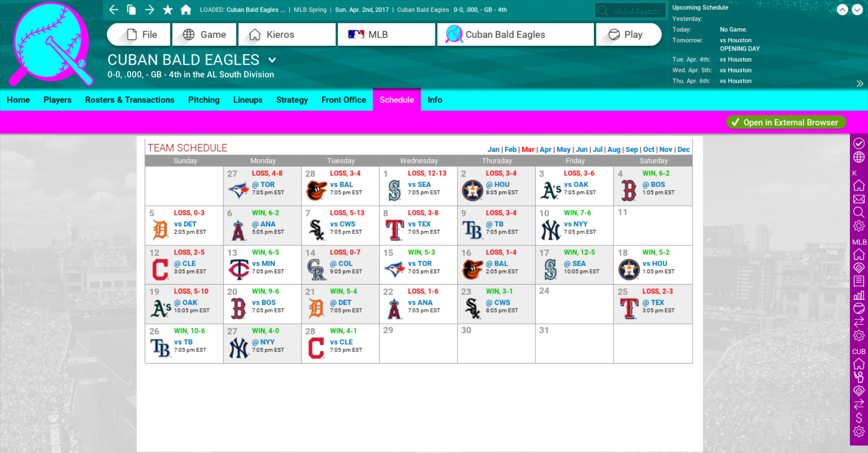Image resolution: width=868 pixels, height=453 pixels.
Task: Click the vs Houston entry for Tue. Apr. 4th
Action: (736, 60)
